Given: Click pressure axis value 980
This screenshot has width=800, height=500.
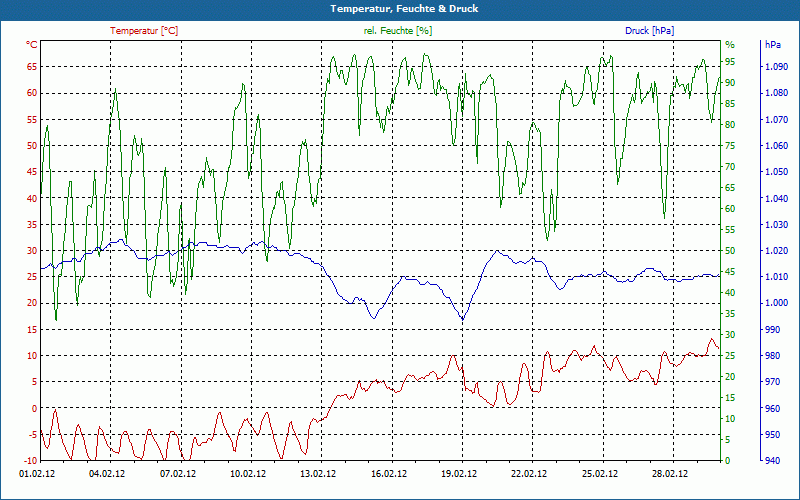Looking at the screenshot, I should (773, 356).
